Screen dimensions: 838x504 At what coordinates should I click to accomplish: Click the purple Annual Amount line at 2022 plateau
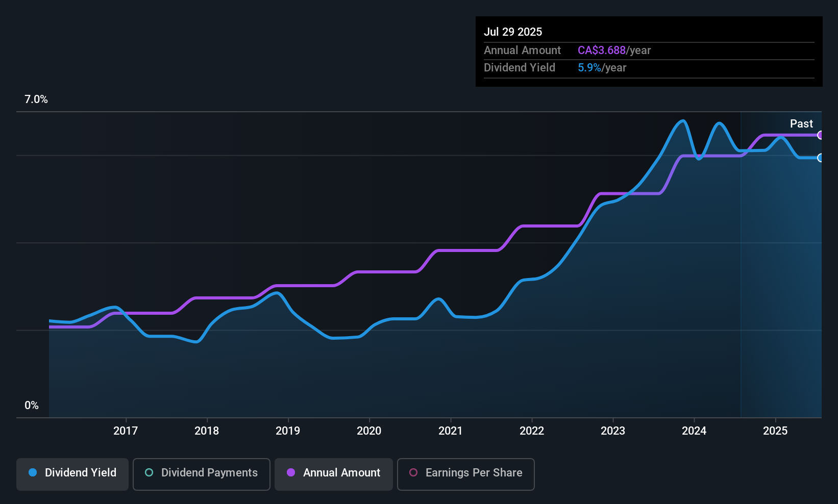[546, 226]
